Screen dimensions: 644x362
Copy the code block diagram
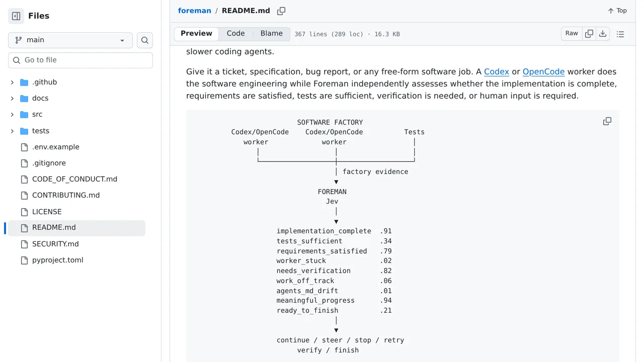[x=607, y=121]
